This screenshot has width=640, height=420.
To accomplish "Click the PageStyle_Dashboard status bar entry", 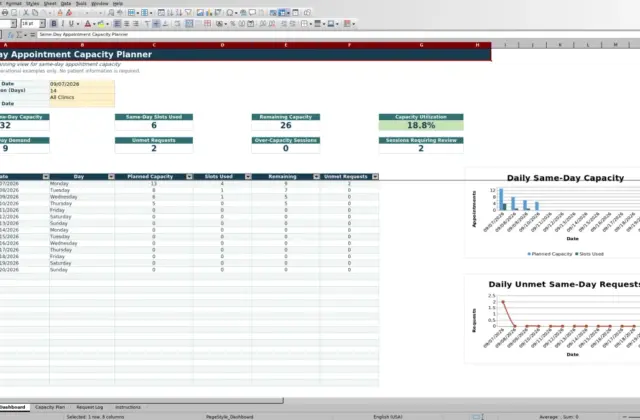I will coord(229,417).
